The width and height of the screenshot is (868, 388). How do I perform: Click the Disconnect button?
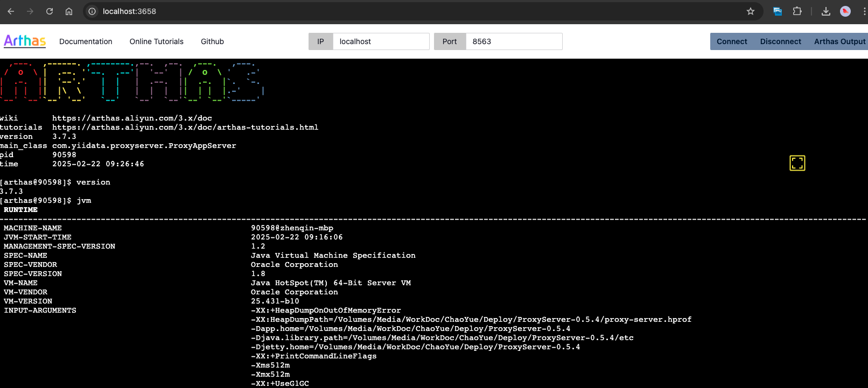(780, 41)
